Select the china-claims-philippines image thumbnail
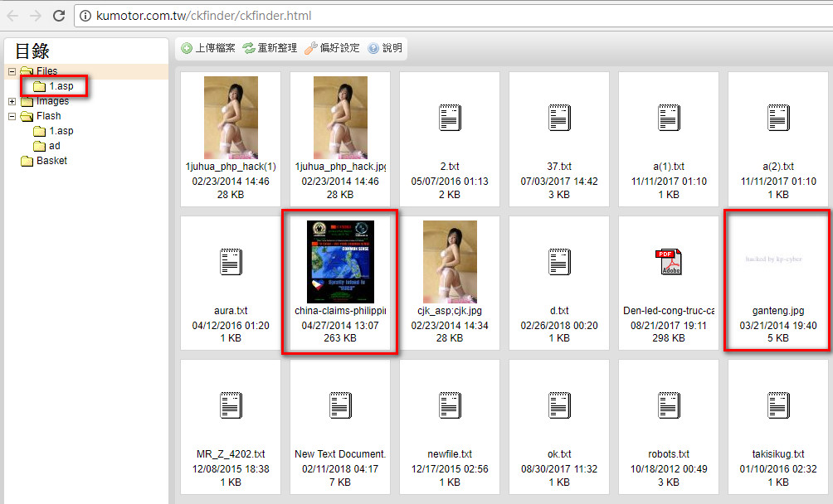This screenshot has width=833, height=504. [x=340, y=262]
